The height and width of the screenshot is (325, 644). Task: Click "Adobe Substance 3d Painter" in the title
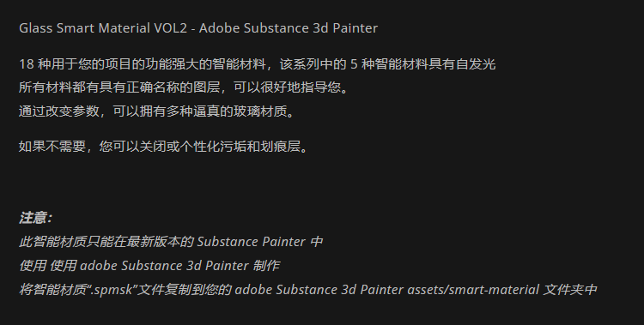pyautogui.click(x=289, y=28)
